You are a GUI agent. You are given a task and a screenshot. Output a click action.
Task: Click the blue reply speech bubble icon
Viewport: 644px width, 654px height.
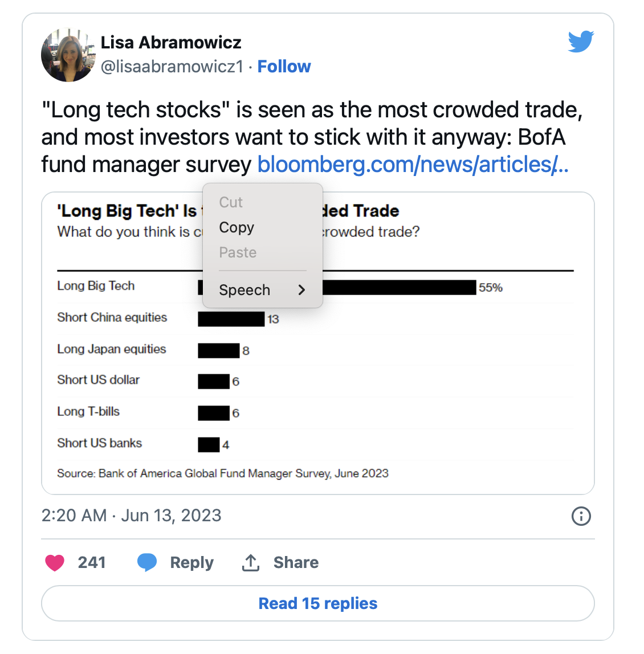[147, 562]
